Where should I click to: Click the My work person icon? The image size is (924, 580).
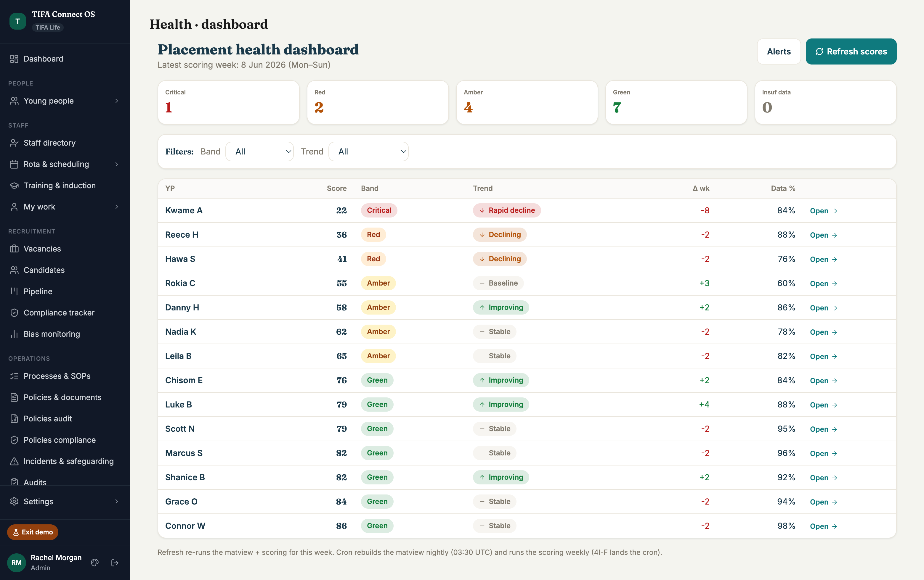pos(14,207)
